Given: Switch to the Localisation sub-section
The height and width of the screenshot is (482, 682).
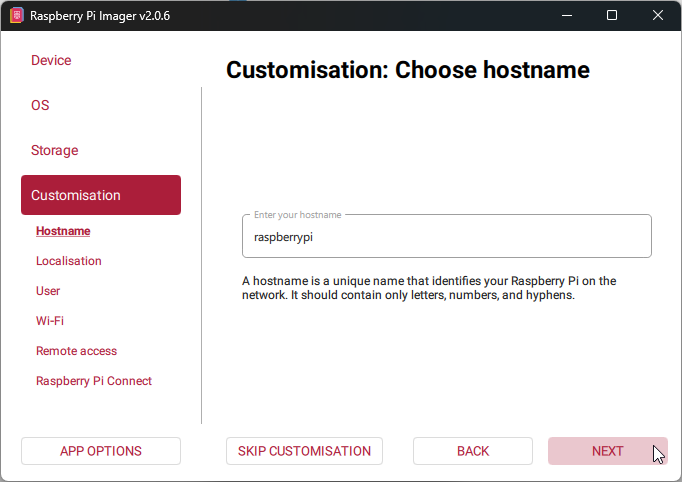Looking at the screenshot, I should [69, 261].
